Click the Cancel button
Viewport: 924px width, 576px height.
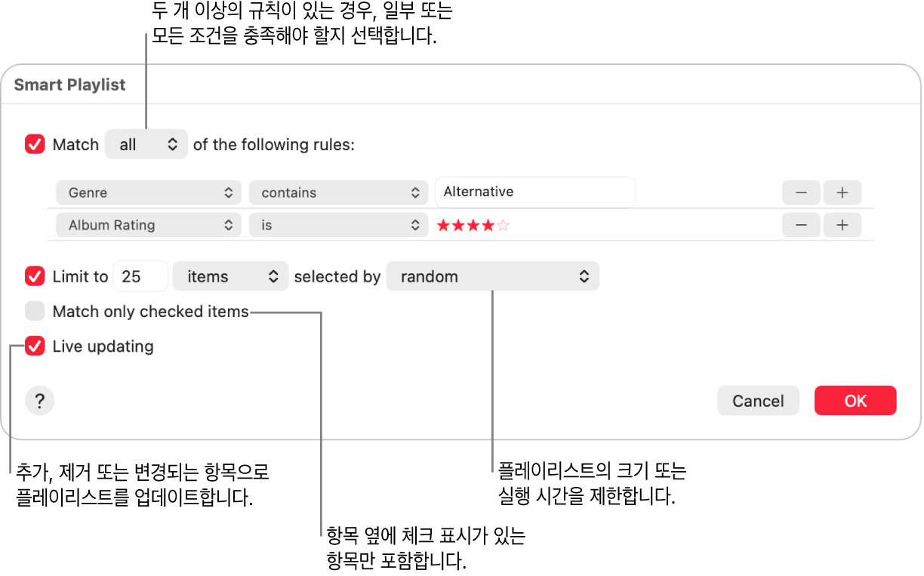(758, 401)
